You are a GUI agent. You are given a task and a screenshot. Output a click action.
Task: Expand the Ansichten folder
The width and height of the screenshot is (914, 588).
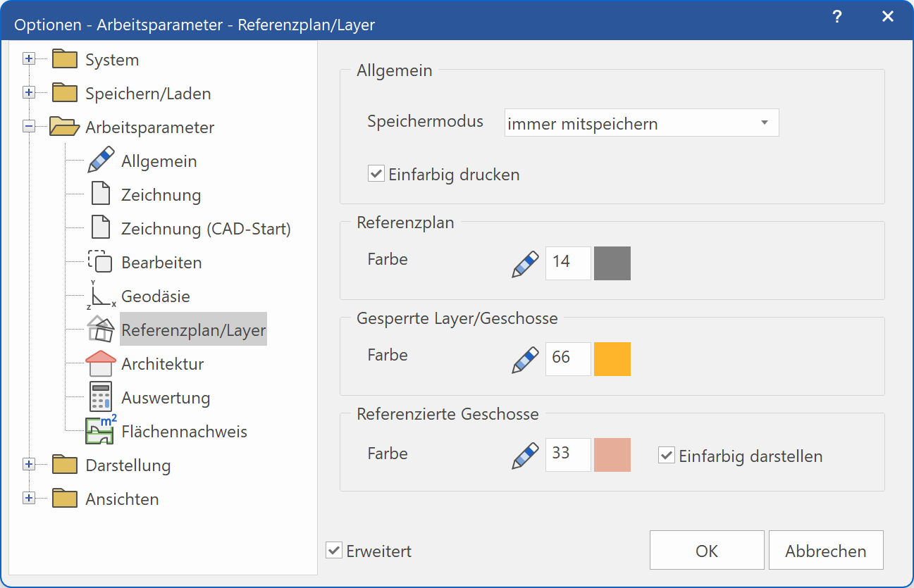tap(28, 498)
